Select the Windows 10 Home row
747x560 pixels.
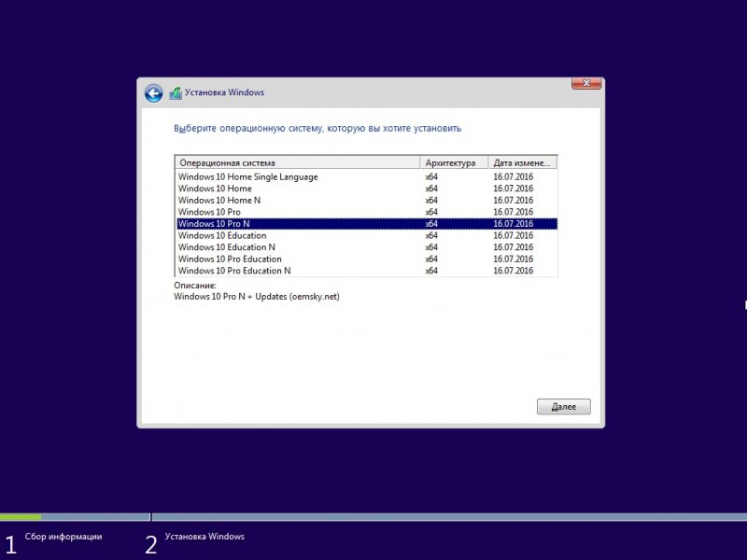tap(367, 189)
